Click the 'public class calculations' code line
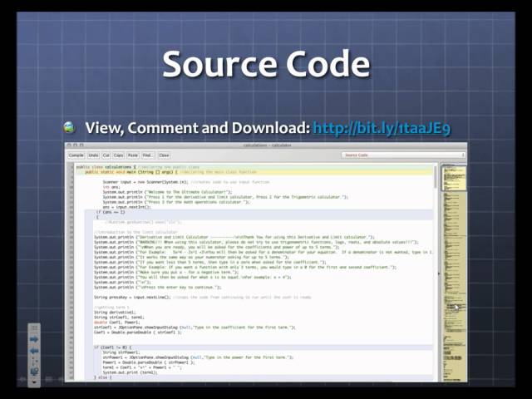The image size is (532, 399). tap(138, 167)
